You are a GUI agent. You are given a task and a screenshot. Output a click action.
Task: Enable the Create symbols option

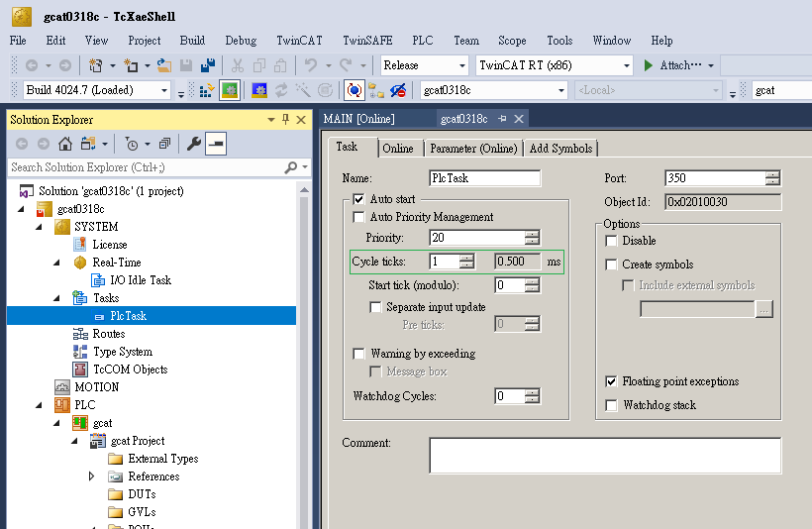(x=612, y=264)
